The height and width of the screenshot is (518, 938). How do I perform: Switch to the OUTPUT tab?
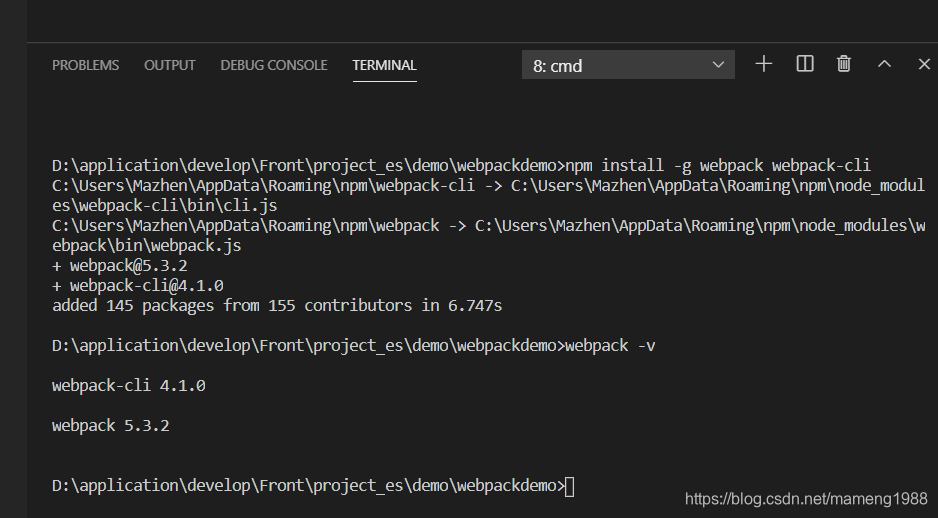[x=169, y=65]
